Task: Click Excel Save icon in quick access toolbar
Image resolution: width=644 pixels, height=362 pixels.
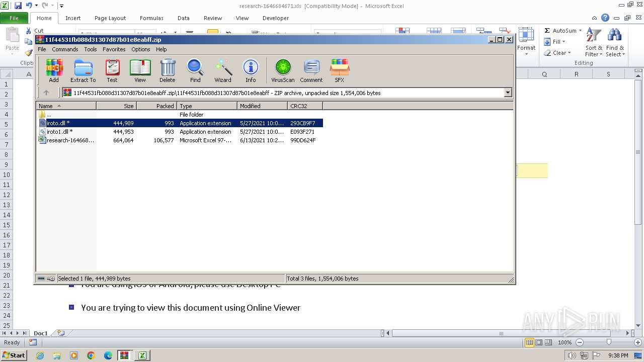Action: pyautogui.click(x=18, y=6)
